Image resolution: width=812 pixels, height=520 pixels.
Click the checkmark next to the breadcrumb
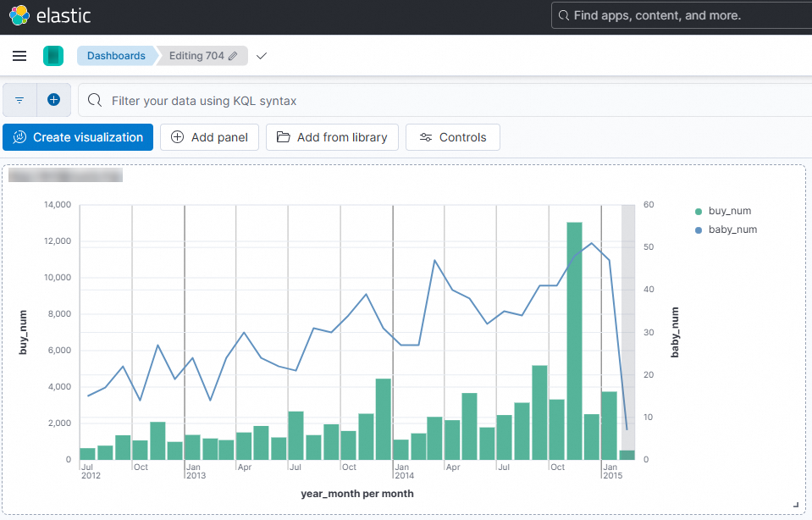tap(262, 56)
